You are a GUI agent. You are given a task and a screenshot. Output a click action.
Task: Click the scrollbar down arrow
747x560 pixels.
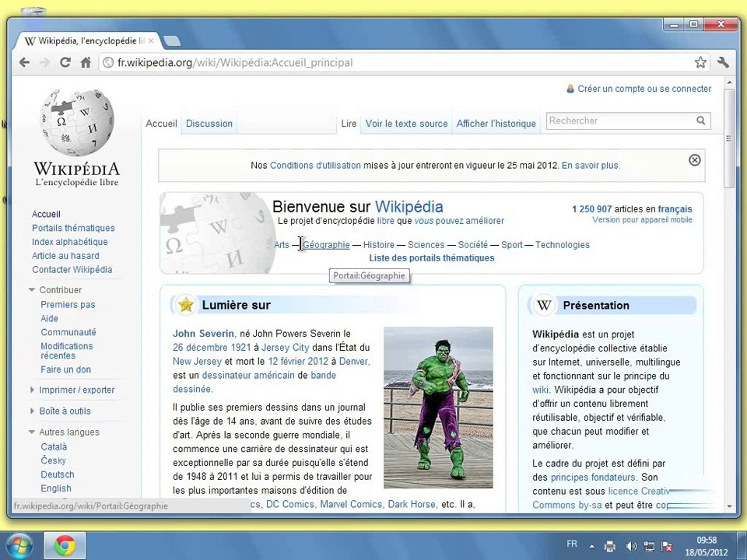point(729,506)
